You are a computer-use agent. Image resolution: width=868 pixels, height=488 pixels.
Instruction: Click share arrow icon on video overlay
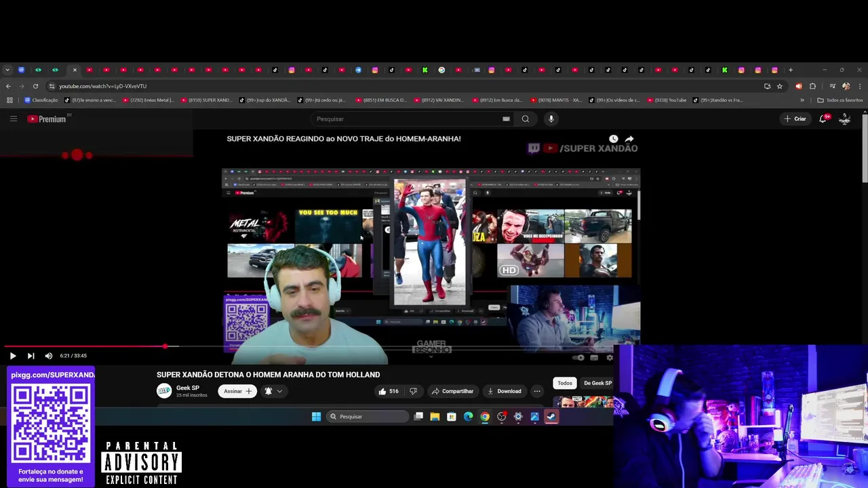629,139
